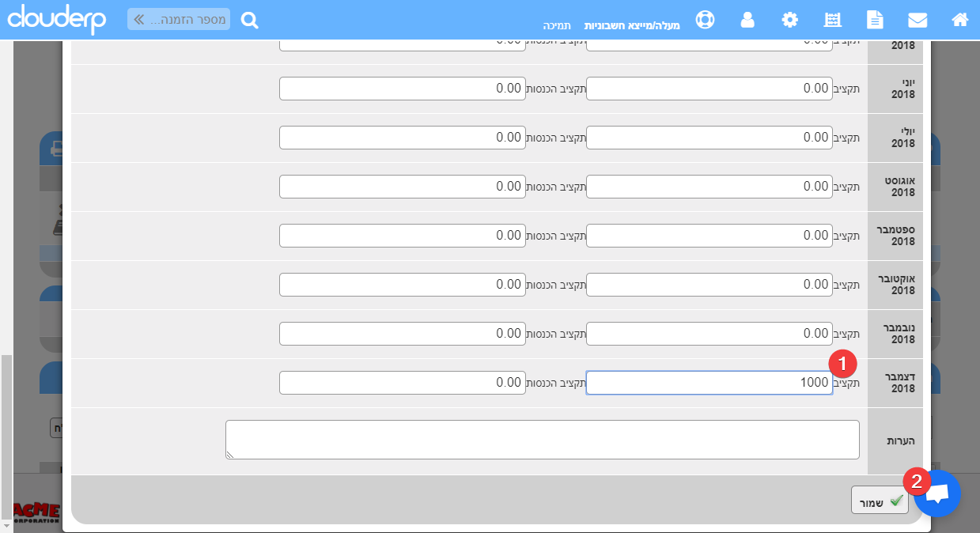The image size is (980, 533).
Task: Click the clouderp logo
Action: (56, 19)
